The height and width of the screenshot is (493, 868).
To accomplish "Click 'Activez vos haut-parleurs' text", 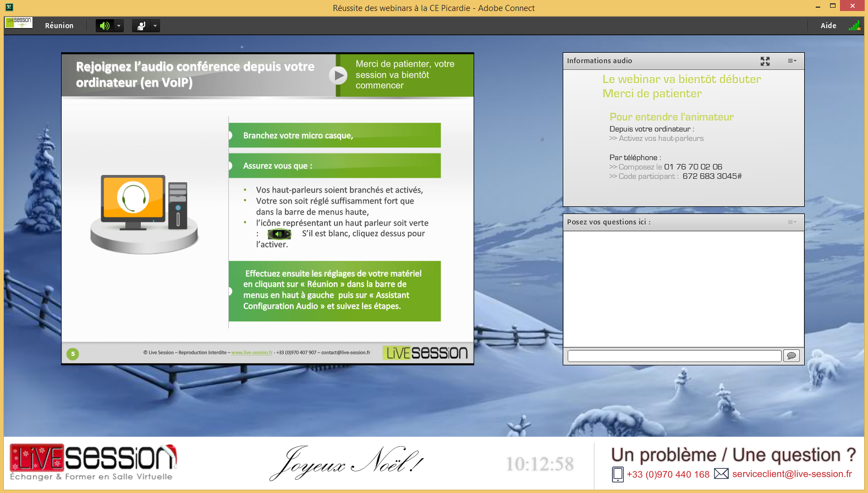I will click(661, 139).
